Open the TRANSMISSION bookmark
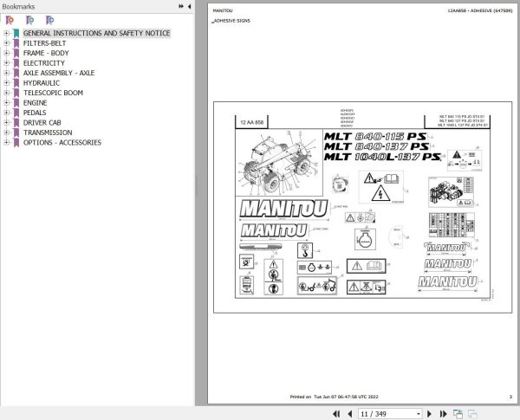Image resolution: width=520 pixels, height=420 pixels. click(48, 132)
